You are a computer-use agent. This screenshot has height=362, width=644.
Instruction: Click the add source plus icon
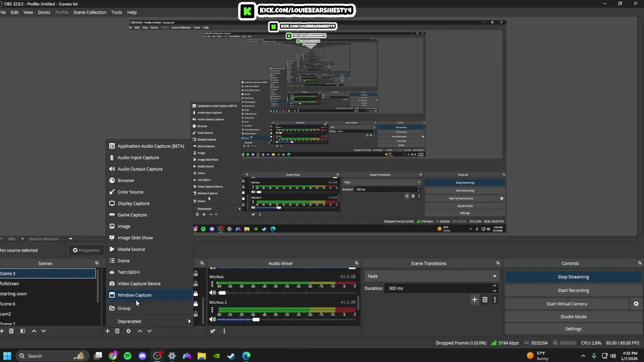pyautogui.click(x=107, y=331)
